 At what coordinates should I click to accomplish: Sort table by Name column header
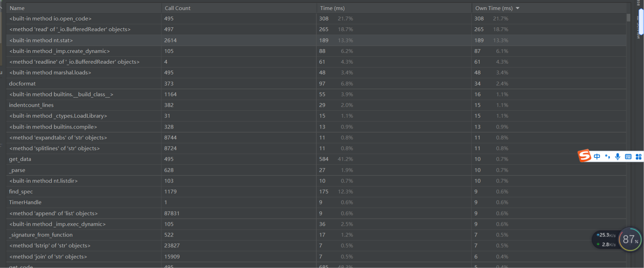pos(17,8)
